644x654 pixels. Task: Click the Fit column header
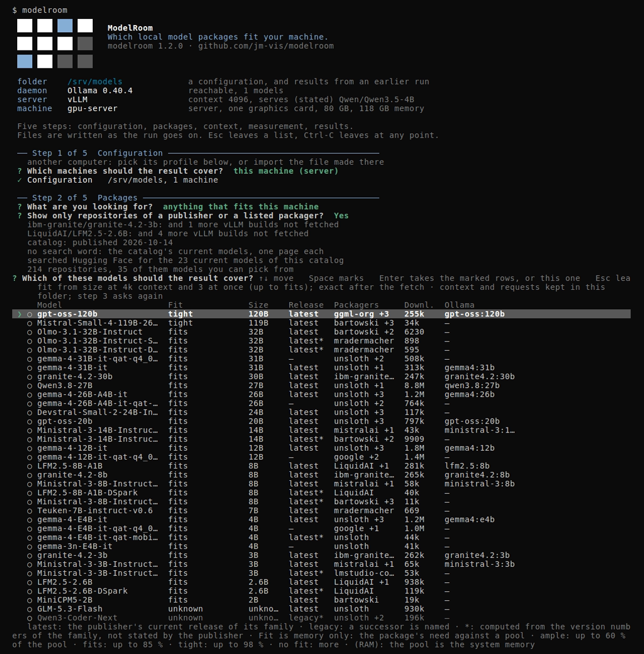pos(175,305)
